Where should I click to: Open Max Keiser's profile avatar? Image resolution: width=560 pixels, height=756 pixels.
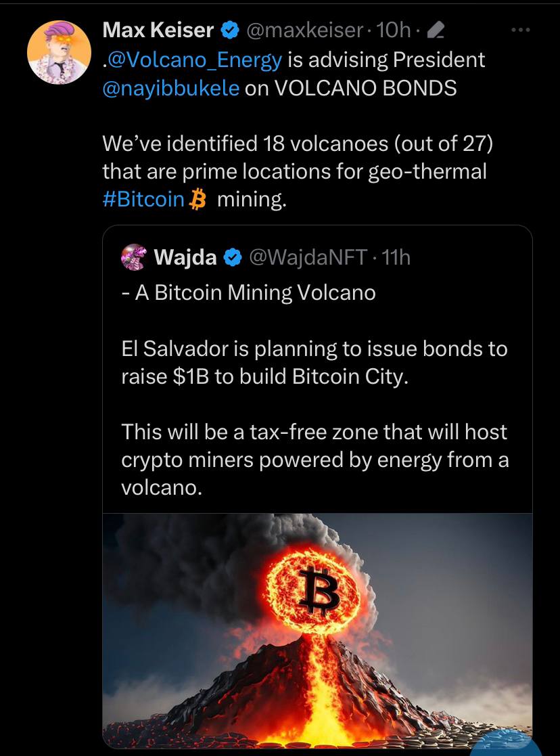[59, 52]
